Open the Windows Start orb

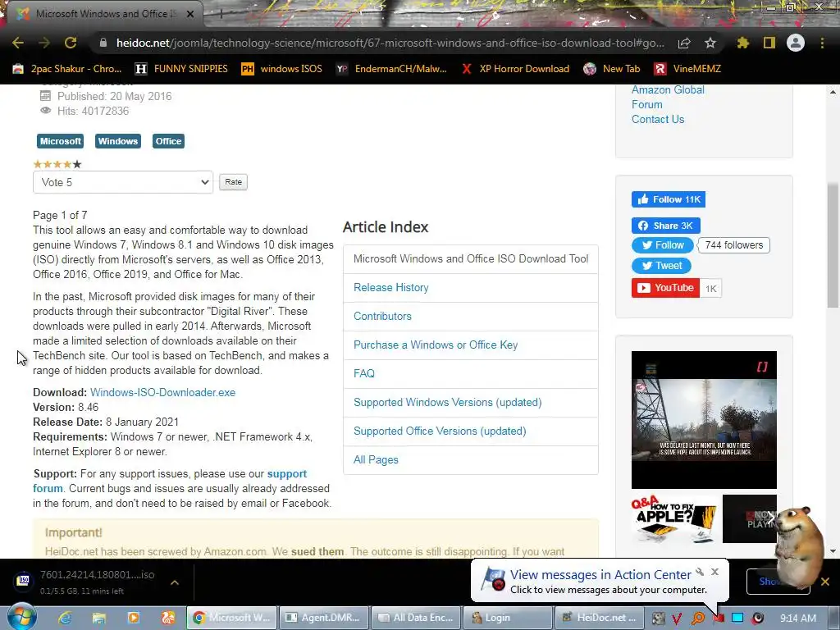click(x=22, y=617)
